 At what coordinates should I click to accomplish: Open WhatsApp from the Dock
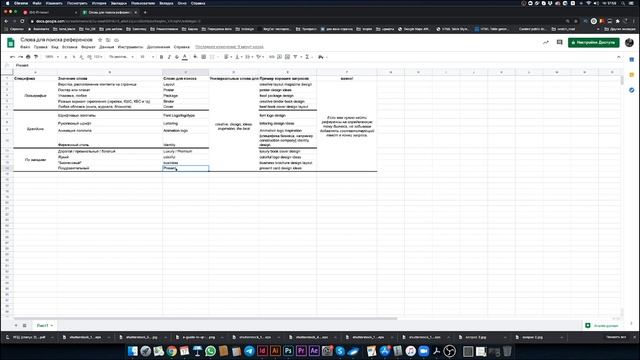[210, 351]
